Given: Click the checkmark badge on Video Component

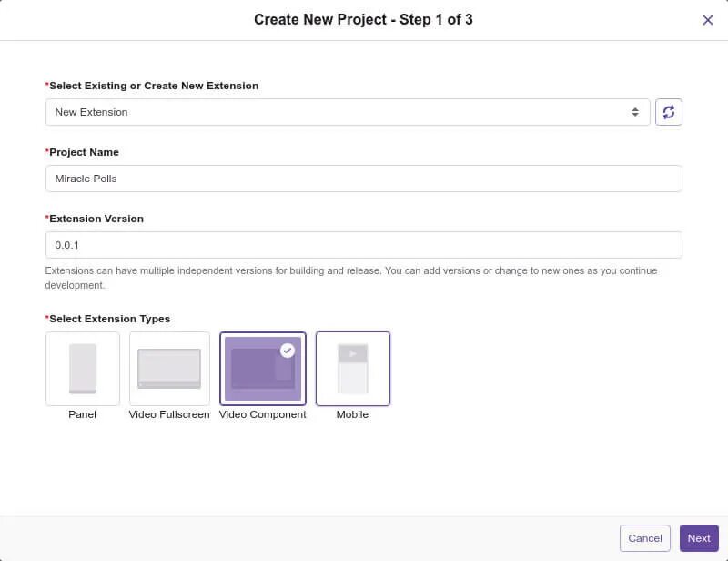Looking at the screenshot, I should click(288, 350).
